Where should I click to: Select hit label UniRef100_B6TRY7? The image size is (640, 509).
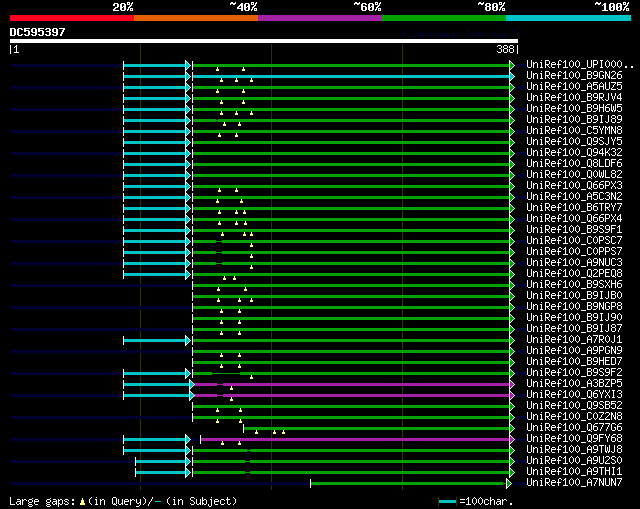pyautogui.click(x=574, y=208)
